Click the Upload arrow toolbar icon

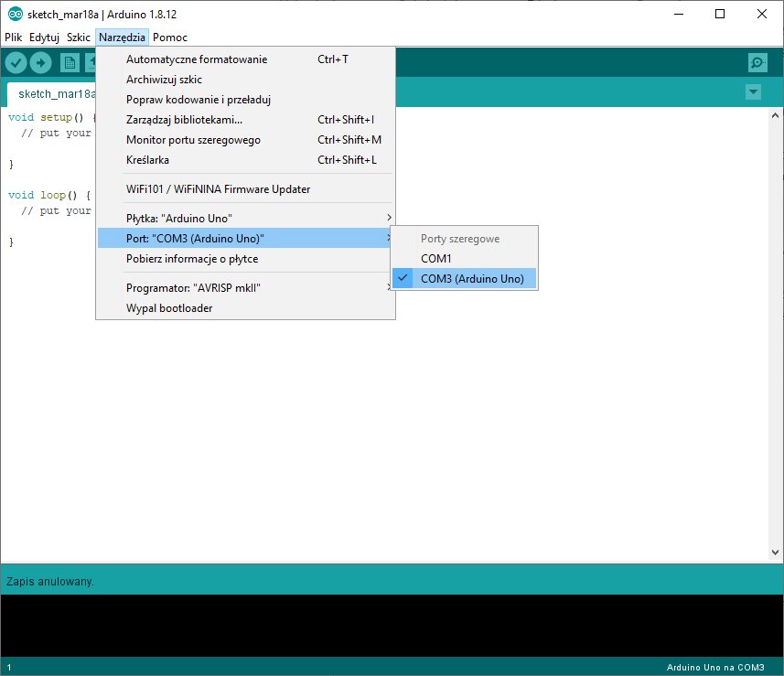(40, 62)
